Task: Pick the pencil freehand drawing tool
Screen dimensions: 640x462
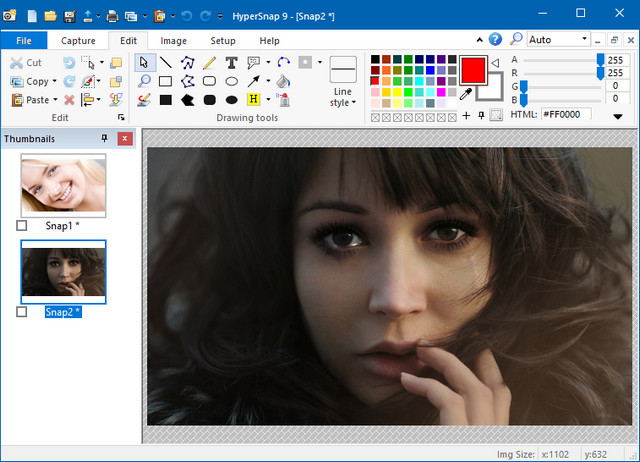Action: click(x=209, y=63)
